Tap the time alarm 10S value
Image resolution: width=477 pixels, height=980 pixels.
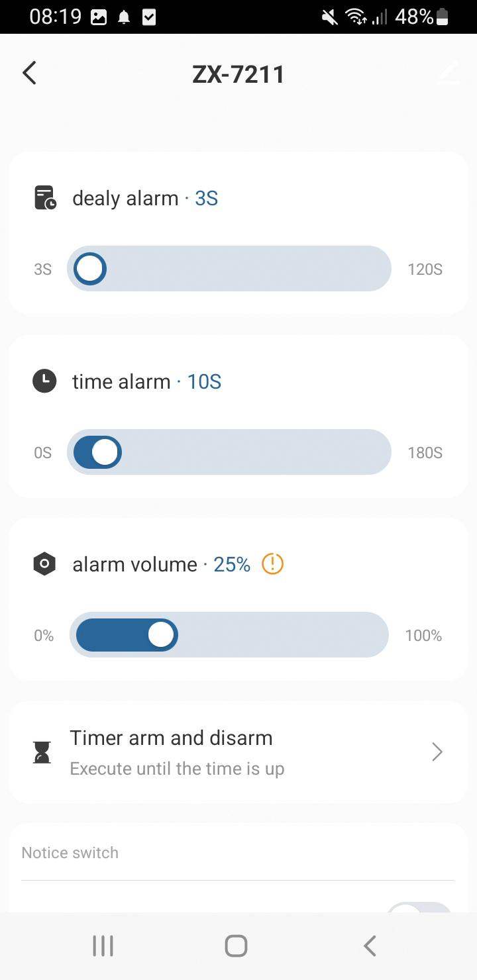tap(204, 381)
